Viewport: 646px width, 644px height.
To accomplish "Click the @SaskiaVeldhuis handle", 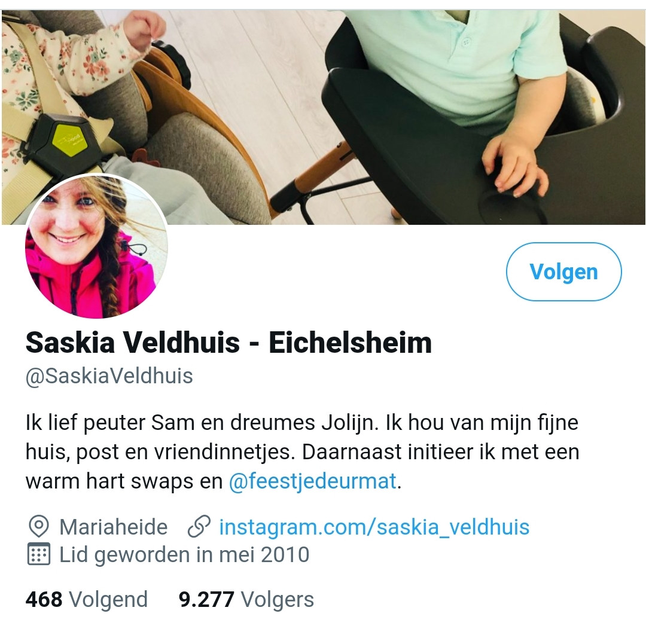I will pyautogui.click(x=109, y=376).
